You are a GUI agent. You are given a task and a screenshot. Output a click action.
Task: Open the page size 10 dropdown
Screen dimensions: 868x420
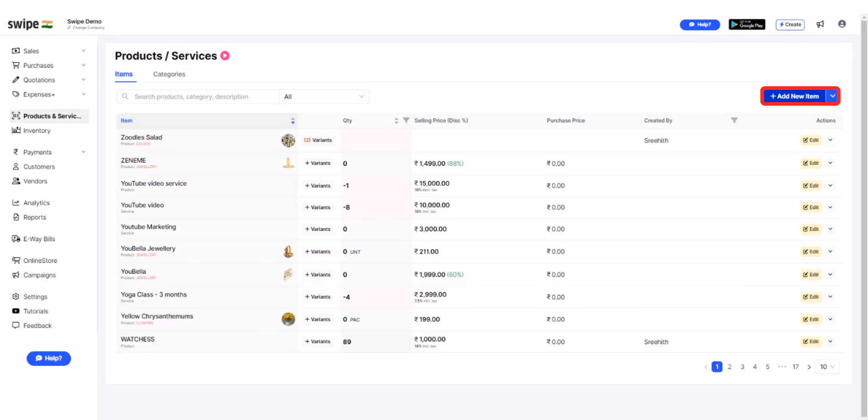(x=827, y=367)
